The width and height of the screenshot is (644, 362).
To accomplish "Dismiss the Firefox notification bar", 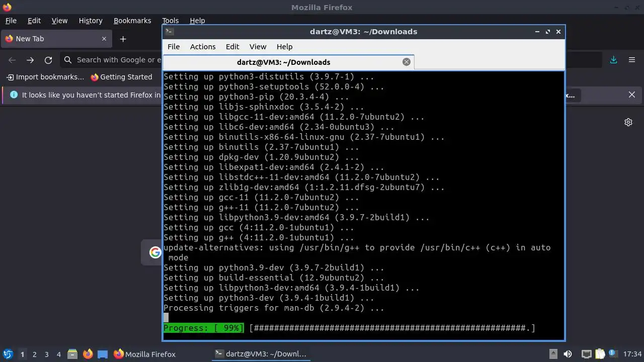I will point(632,95).
